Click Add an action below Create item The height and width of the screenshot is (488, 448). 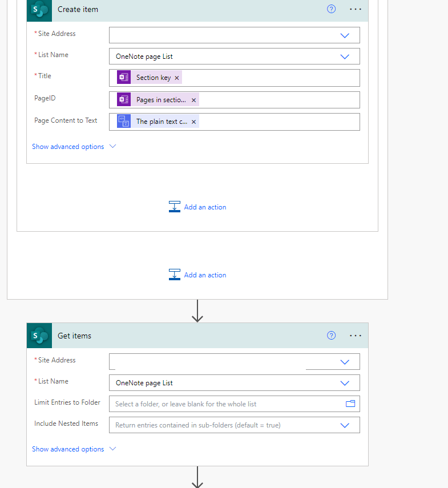point(204,207)
